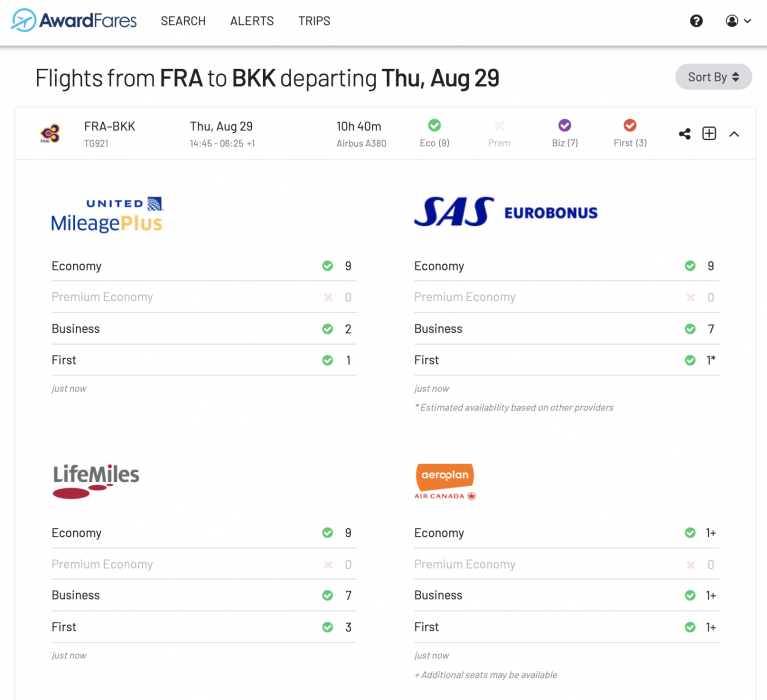
Task: Open the ALERTS menu item
Action: click(252, 21)
